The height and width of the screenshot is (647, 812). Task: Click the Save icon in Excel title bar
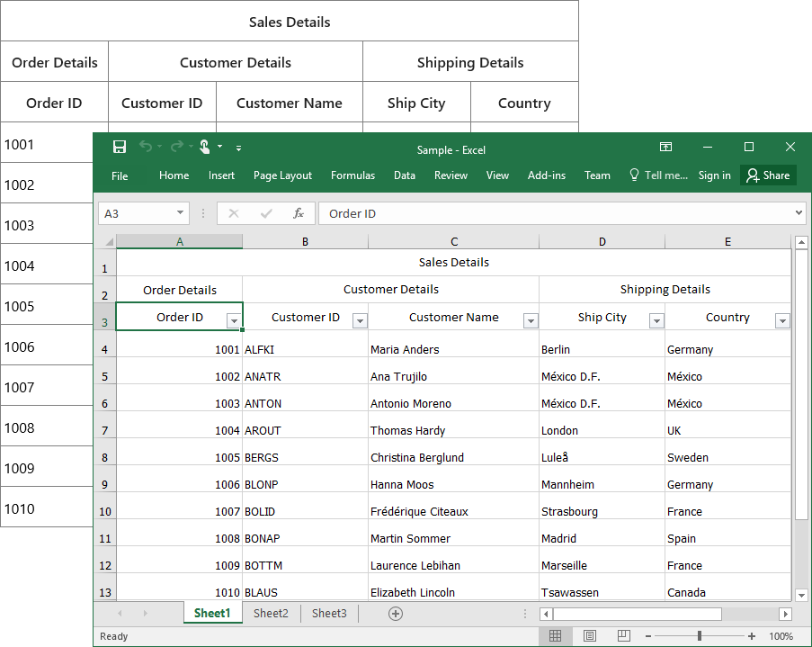pos(120,147)
